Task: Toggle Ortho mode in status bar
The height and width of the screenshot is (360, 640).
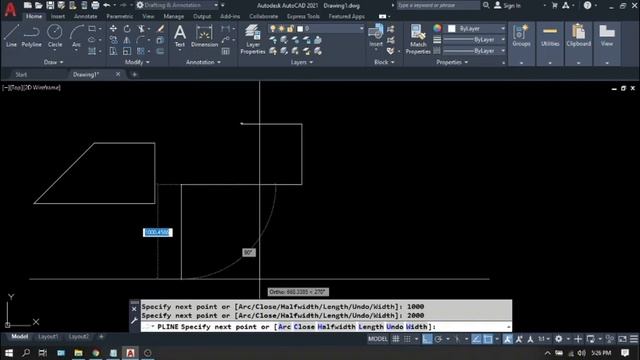Action: point(427,339)
